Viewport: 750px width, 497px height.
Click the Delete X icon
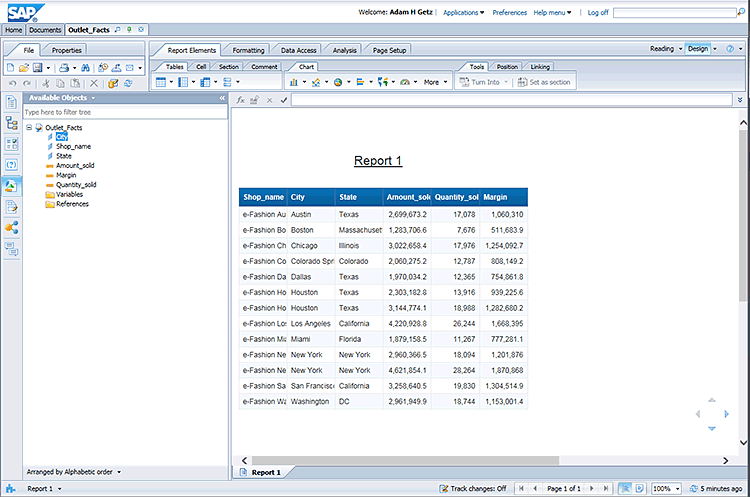click(94, 83)
